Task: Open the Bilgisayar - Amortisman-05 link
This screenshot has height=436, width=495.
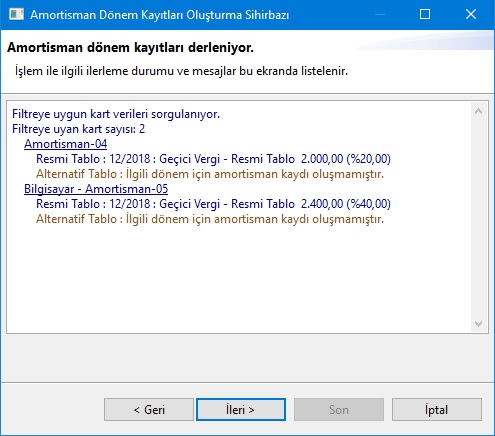Action: pyautogui.click(x=96, y=189)
